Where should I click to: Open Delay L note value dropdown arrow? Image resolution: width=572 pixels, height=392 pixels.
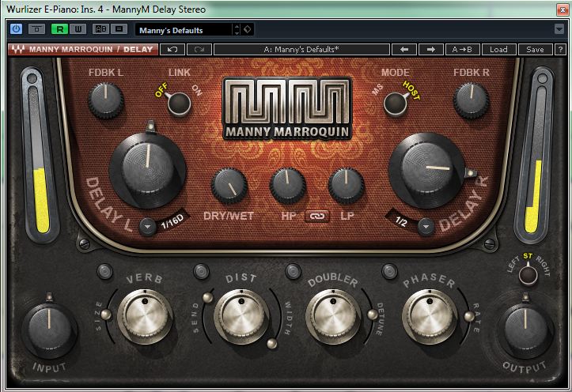[x=147, y=227]
